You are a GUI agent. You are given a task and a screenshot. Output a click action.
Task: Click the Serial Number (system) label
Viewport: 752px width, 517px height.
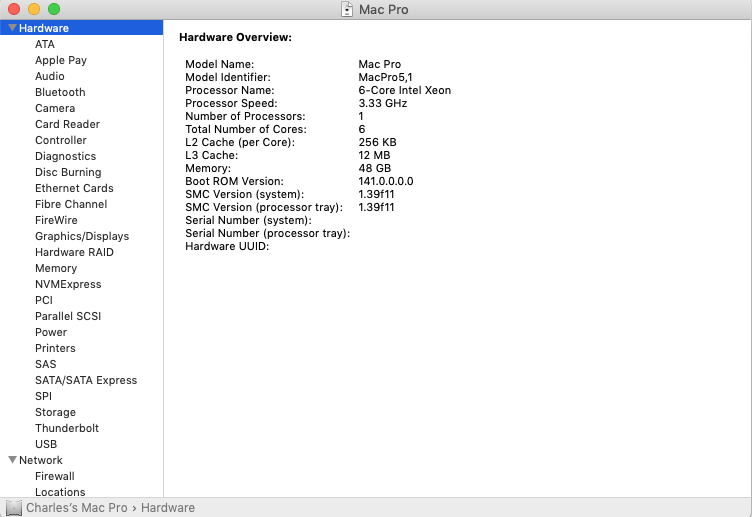(x=248, y=220)
